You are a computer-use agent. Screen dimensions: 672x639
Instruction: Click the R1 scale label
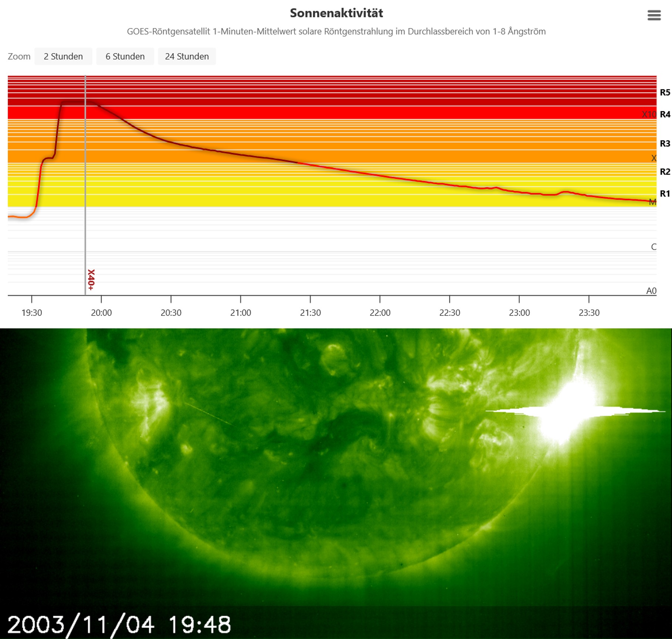(665, 194)
